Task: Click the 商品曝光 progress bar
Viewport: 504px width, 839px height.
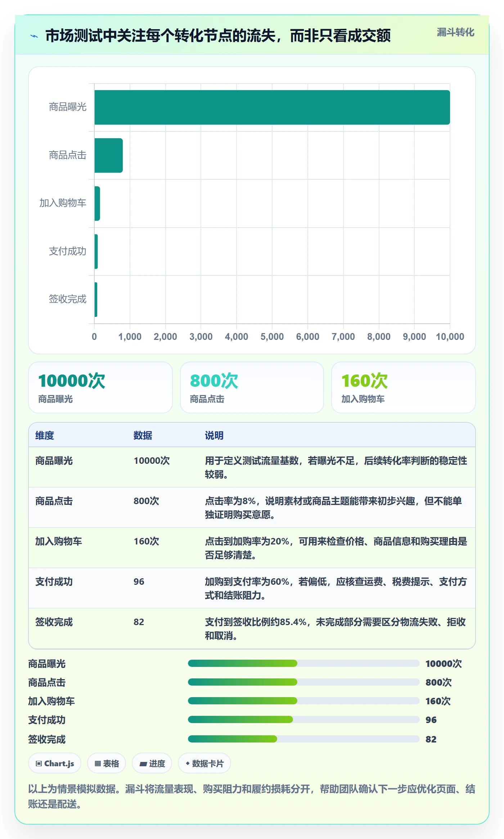Action: (303, 663)
